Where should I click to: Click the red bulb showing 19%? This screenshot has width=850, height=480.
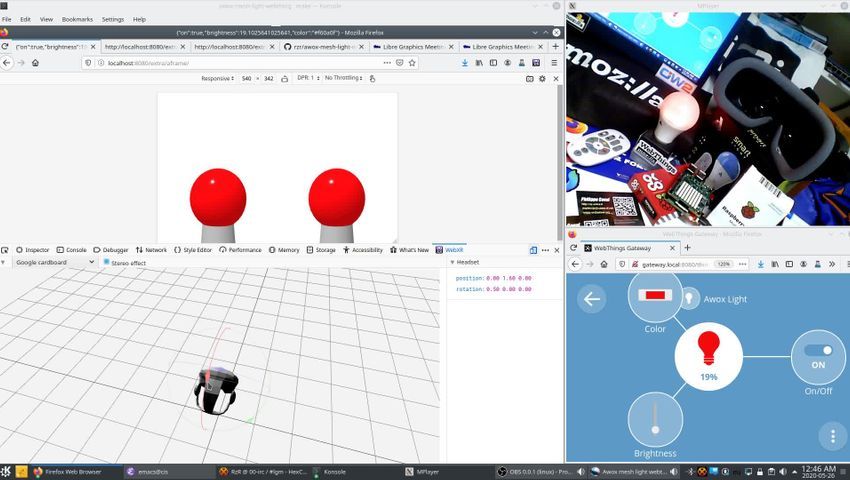[x=709, y=356]
